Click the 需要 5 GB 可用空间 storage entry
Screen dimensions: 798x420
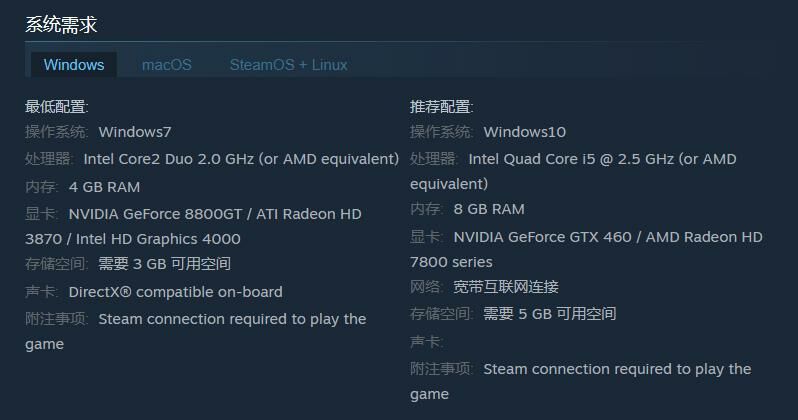(549, 314)
